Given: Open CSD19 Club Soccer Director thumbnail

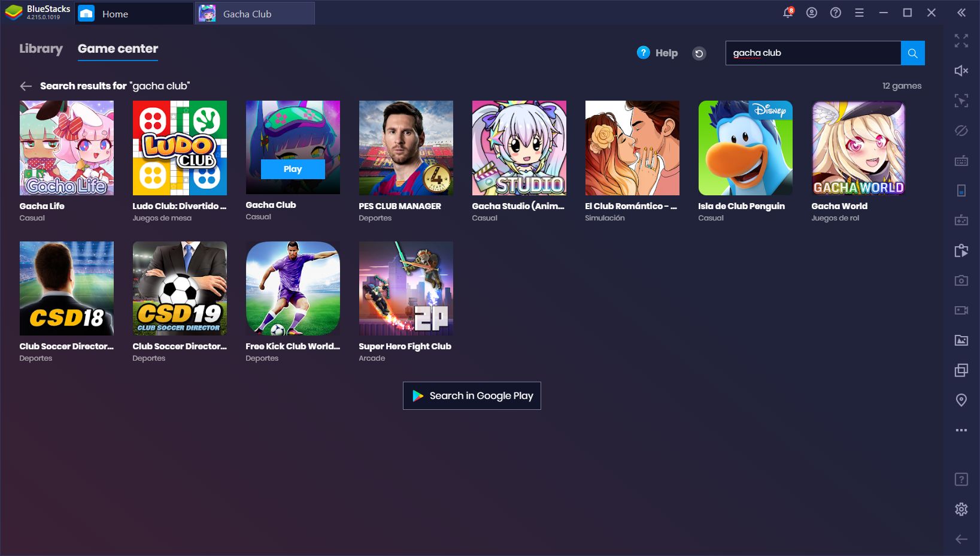Looking at the screenshot, I should 180,288.
